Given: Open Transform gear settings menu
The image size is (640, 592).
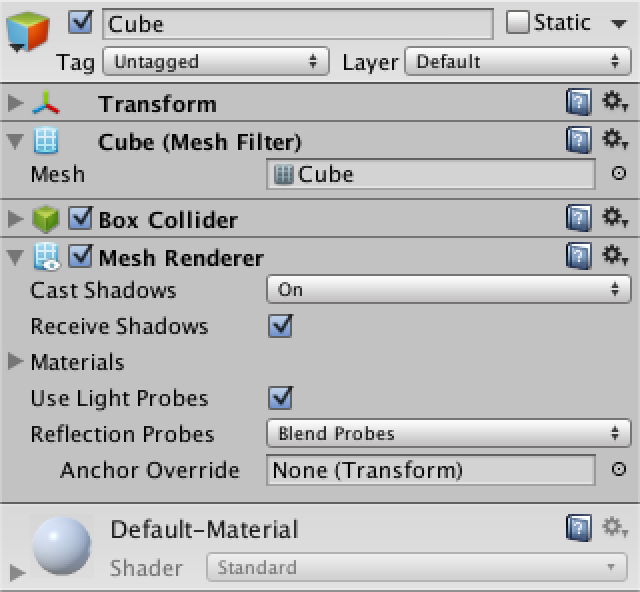Looking at the screenshot, I should point(614,101).
